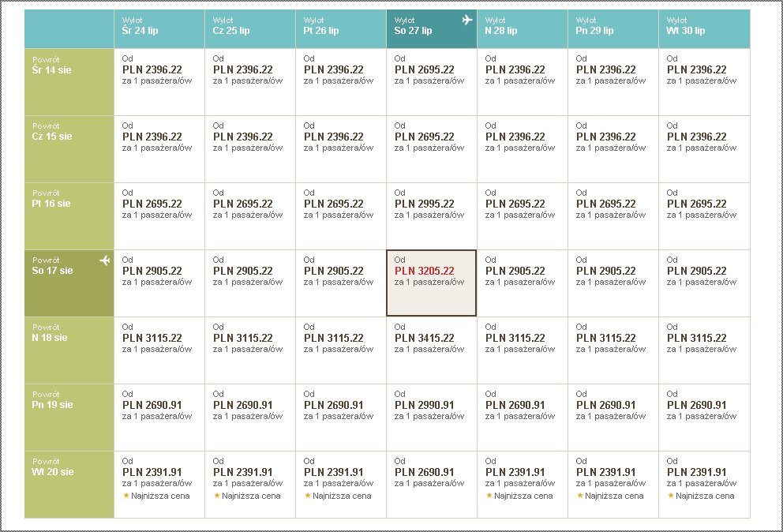This screenshot has width=783, height=532.
Task: Choose lowest price fare under Śr 24 lip, Wt 20 sie
Action: [x=159, y=485]
